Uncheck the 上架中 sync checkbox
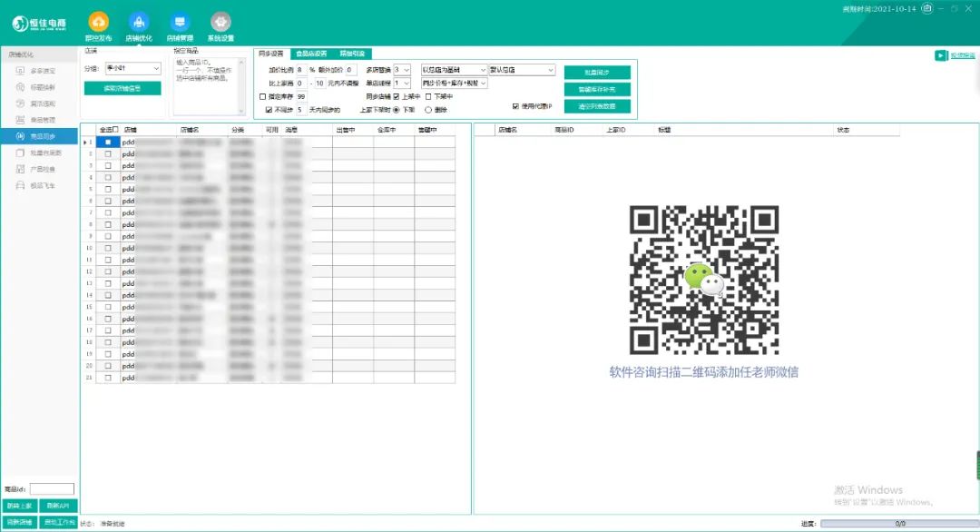Image resolution: width=980 pixels, height=532 pixels. [x=397, y=97]
